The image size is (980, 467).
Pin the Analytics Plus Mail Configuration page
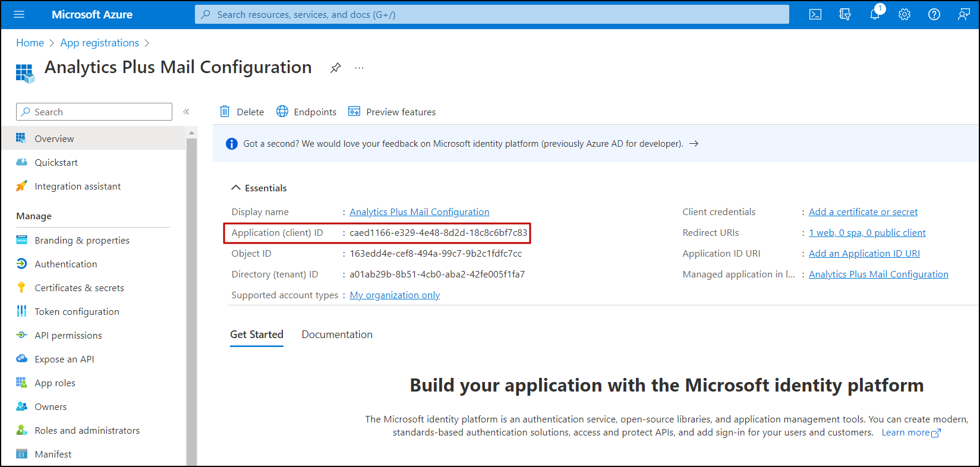[x=336, y=68]
